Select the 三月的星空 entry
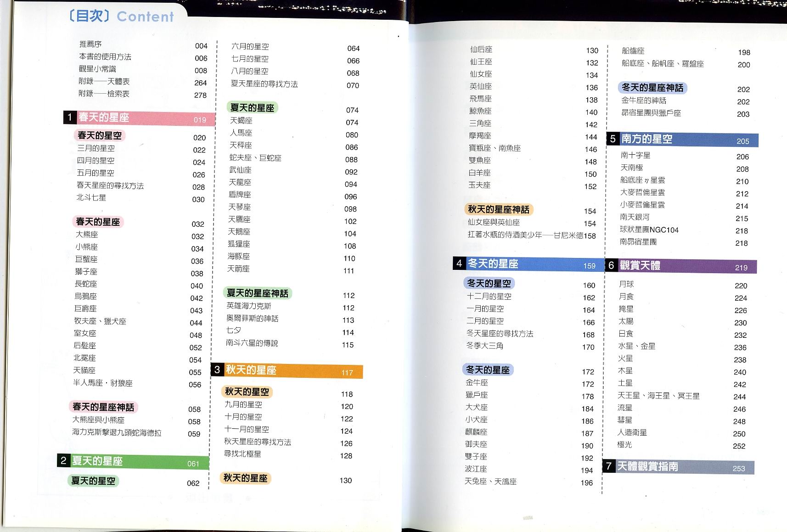 (x=96, y=148)
